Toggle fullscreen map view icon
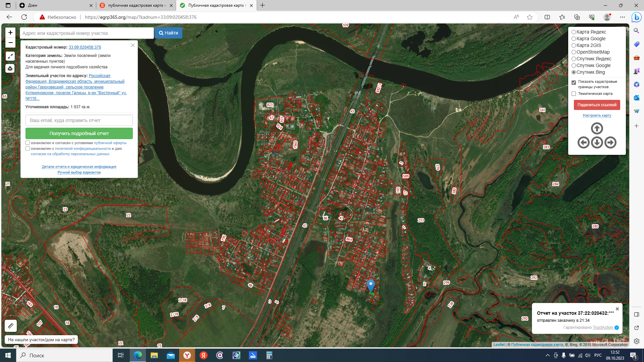 [10, 56]
